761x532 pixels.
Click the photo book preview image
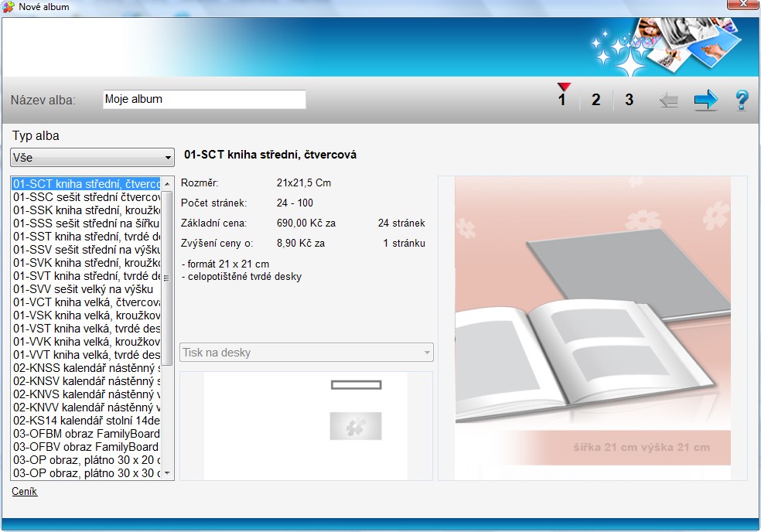click(592, 328)
